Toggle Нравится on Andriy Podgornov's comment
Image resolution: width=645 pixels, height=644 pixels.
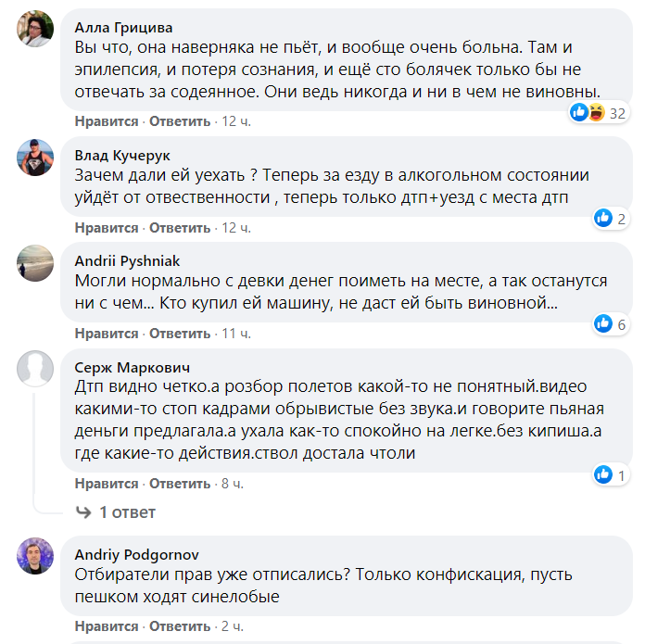pyautogui.click(x=107, y=625)
